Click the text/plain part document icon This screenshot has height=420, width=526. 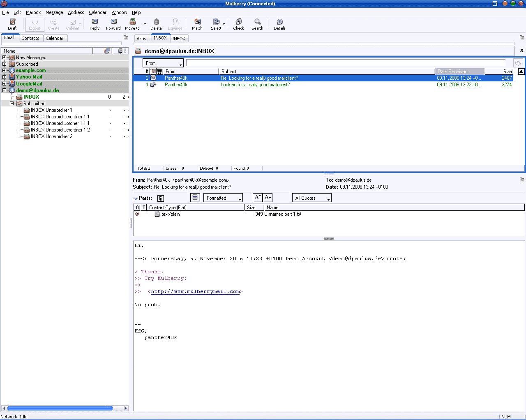pos(157,214)
